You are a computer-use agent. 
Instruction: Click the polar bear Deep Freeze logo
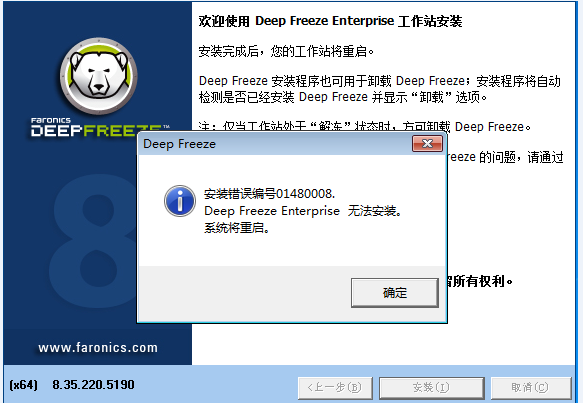pyautogui.click(x=99, y=75)
